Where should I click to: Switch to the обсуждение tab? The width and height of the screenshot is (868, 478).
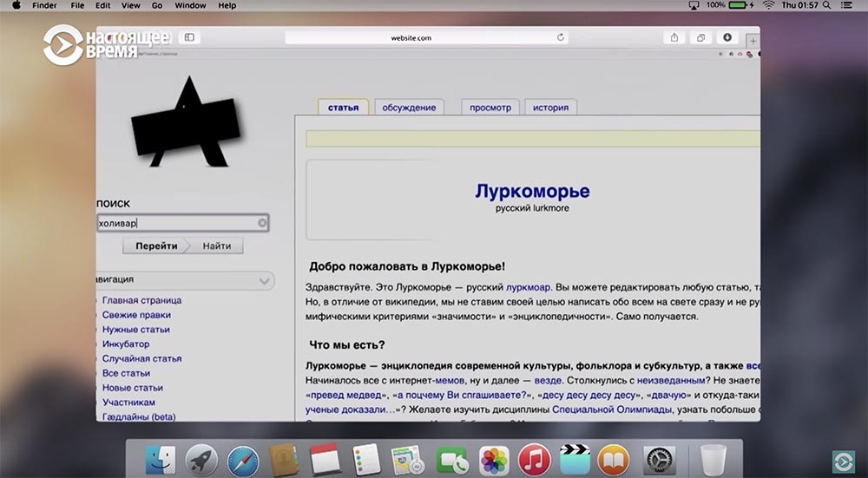pyautogui.click(x=409, y=108)
